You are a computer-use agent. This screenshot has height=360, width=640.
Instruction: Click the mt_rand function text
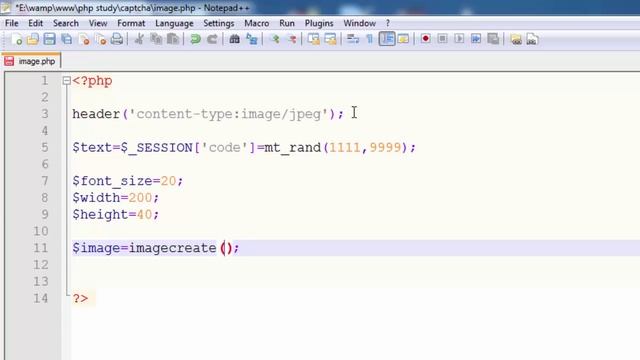(293, 147)
